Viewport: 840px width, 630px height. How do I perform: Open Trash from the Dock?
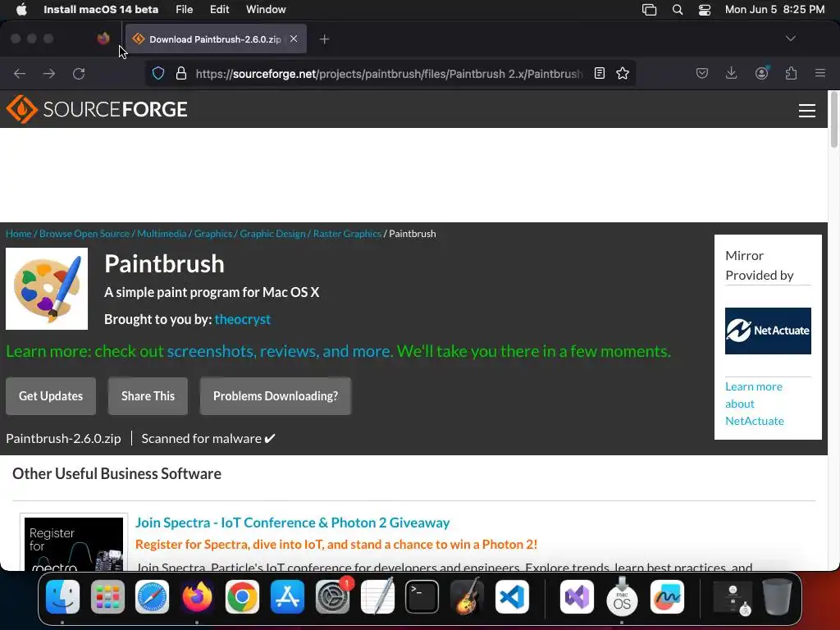pyautogui.click(x=777, y=596)
